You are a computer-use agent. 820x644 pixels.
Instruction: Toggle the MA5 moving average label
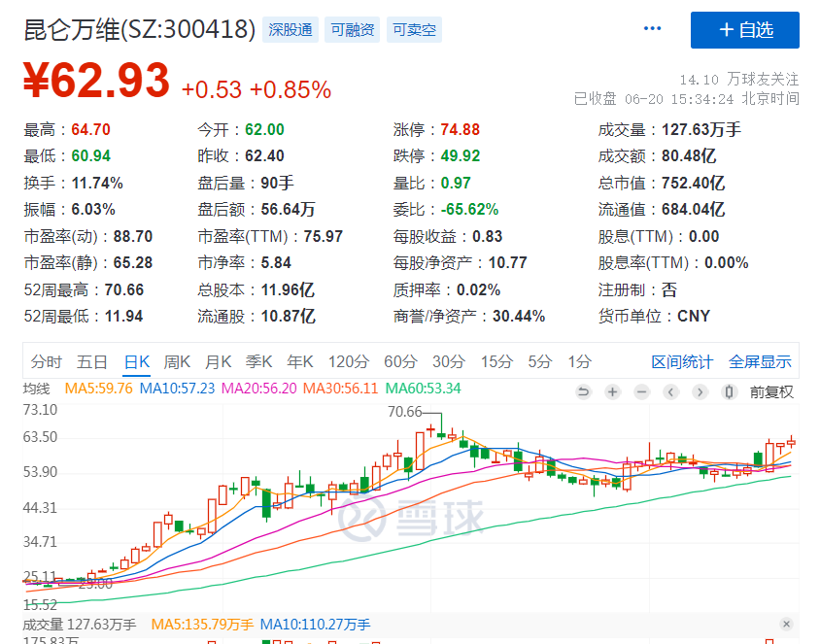[x=99, y=389]
